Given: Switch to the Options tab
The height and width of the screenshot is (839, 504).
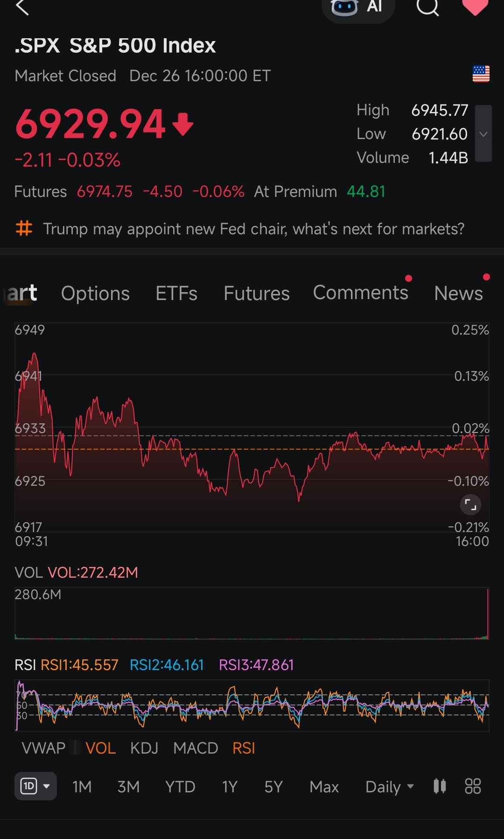Looking at the screenshot, I should pyautogui.click(x=95, y=294).
